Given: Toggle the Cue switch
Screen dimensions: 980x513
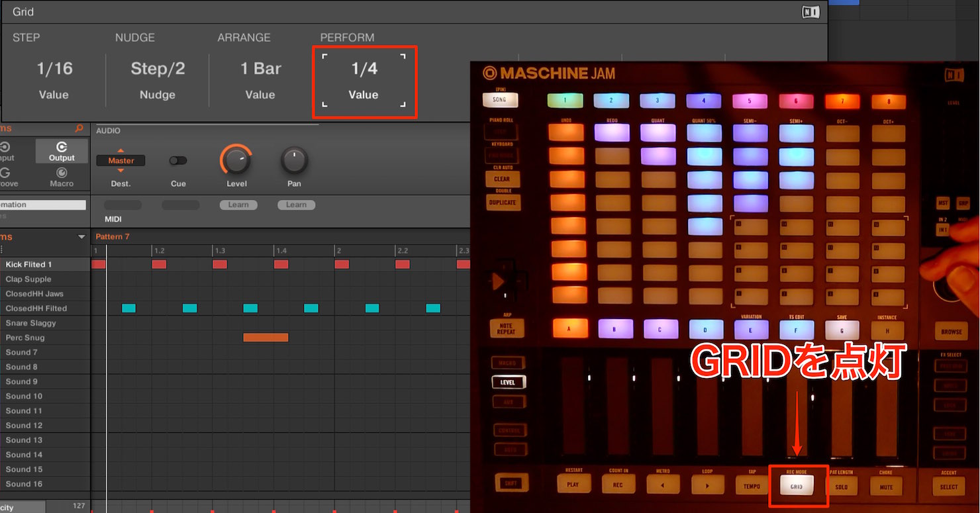Looking at the screenshot, I should (x=178, y=161).
